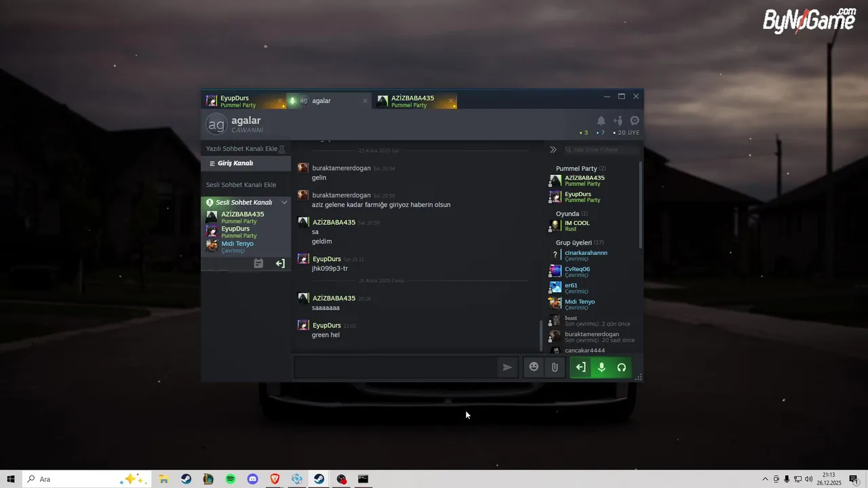The width and height of the screenshot is (868, 488).
Task: Click the 'jhk099p3-tr' message text
Action: [x=330, y=268]
